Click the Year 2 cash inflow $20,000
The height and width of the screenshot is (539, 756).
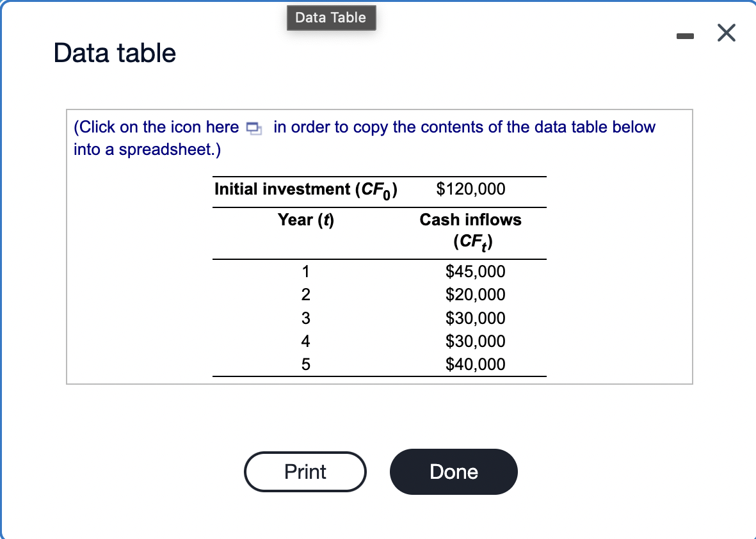click(x=476, y=294)
